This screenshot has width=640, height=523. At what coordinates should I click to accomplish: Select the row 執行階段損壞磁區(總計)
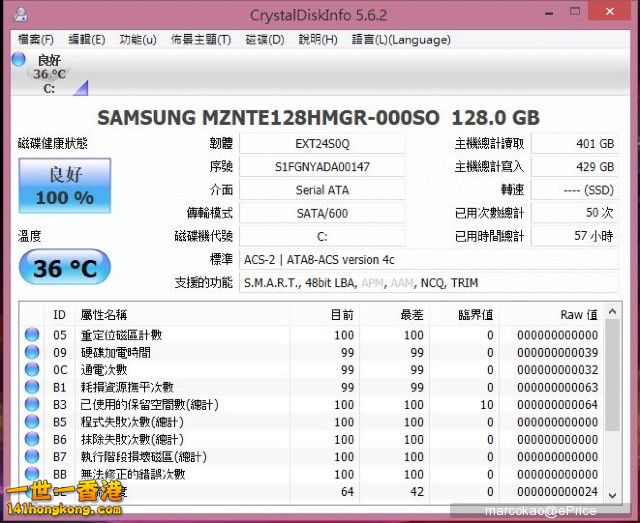coord(312,456)
